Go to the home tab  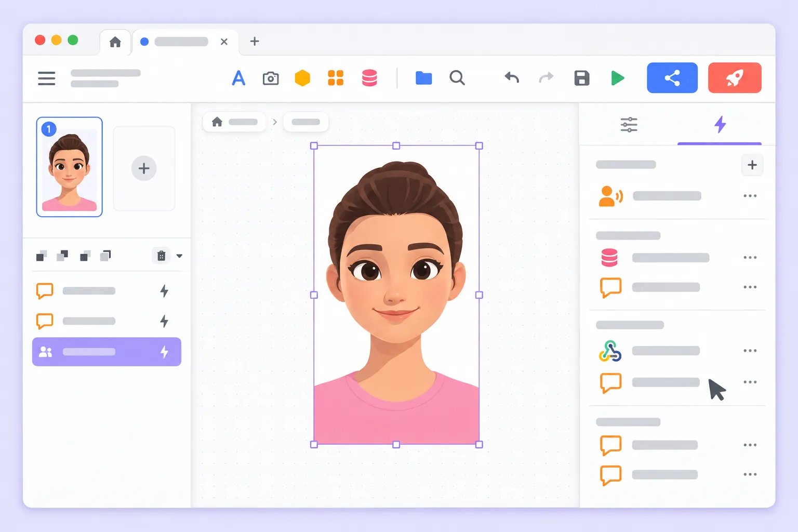tap(115, 42)
